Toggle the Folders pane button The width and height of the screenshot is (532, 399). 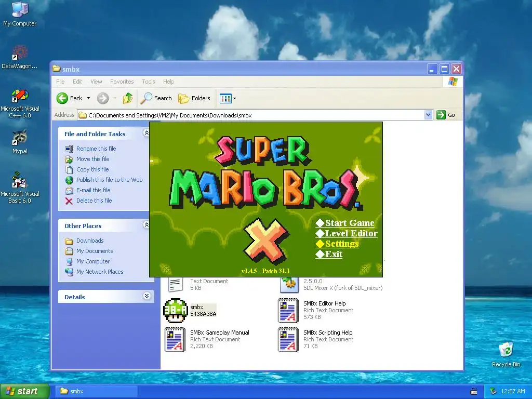click(194, 98)
